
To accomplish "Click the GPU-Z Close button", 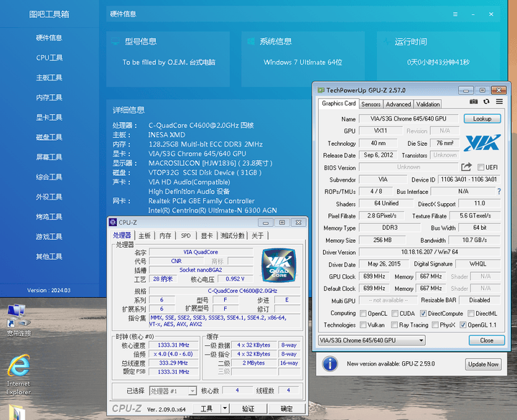I will (486, 340).
